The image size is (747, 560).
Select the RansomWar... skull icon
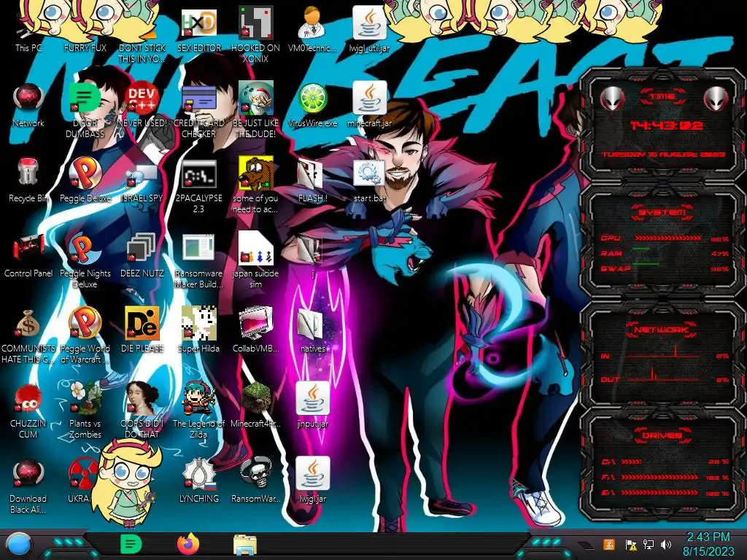[256, 481]
